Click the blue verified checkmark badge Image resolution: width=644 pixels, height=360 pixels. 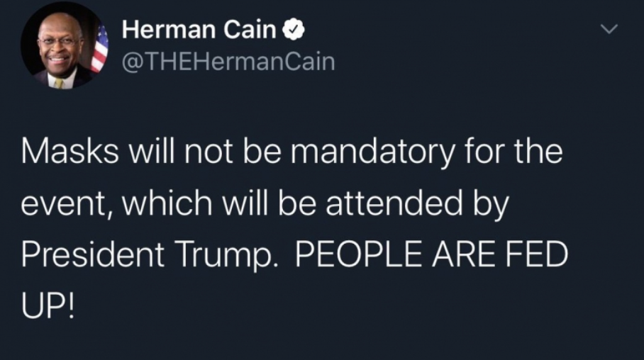[295, 30]
